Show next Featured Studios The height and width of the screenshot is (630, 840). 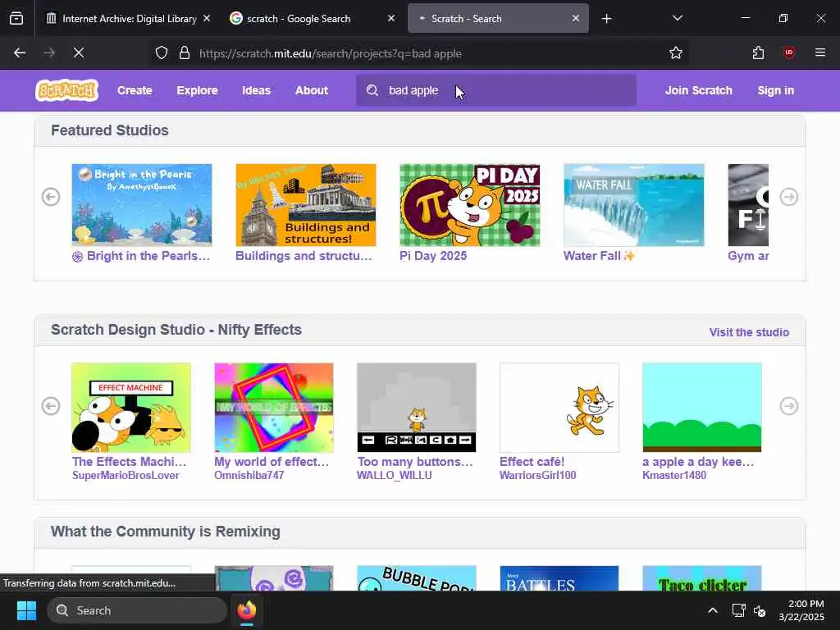[788, 197]
